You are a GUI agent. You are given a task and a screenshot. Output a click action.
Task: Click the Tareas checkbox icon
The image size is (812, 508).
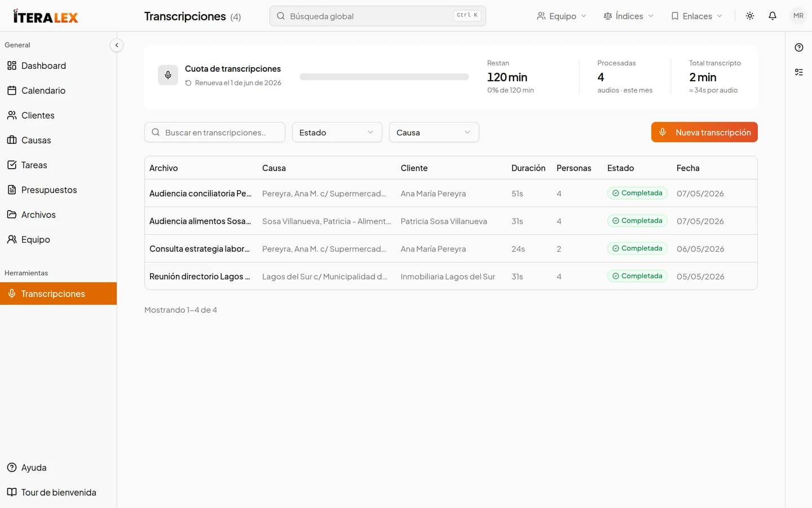pos(12,165)
